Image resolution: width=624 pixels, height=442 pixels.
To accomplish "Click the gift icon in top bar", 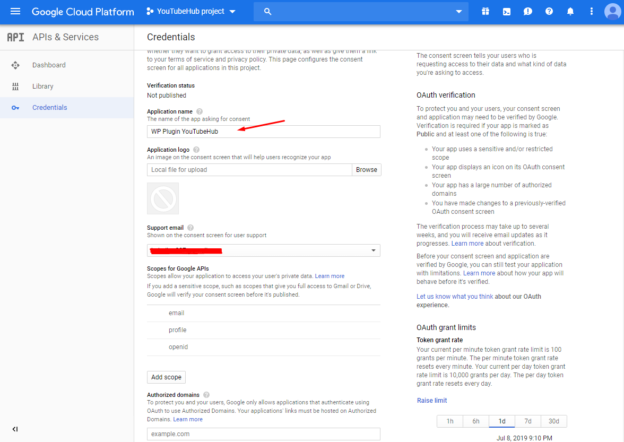I will pos(484,11).
